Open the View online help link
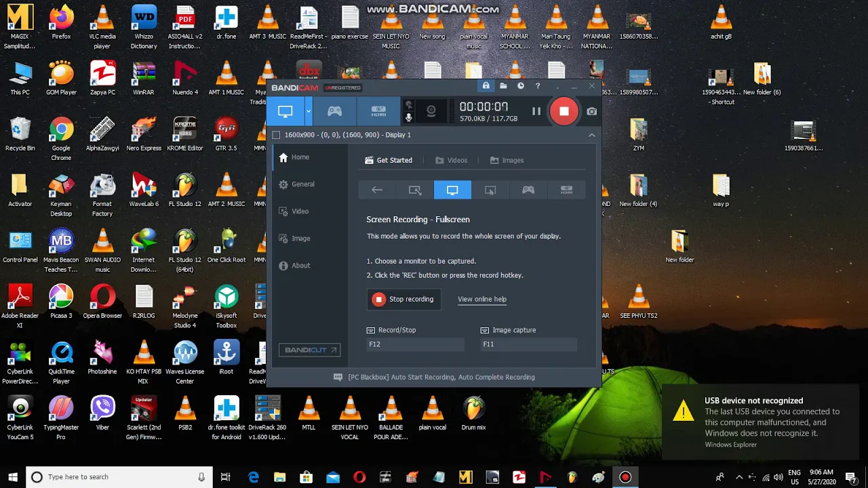The image size is (868, 488). 482,299
